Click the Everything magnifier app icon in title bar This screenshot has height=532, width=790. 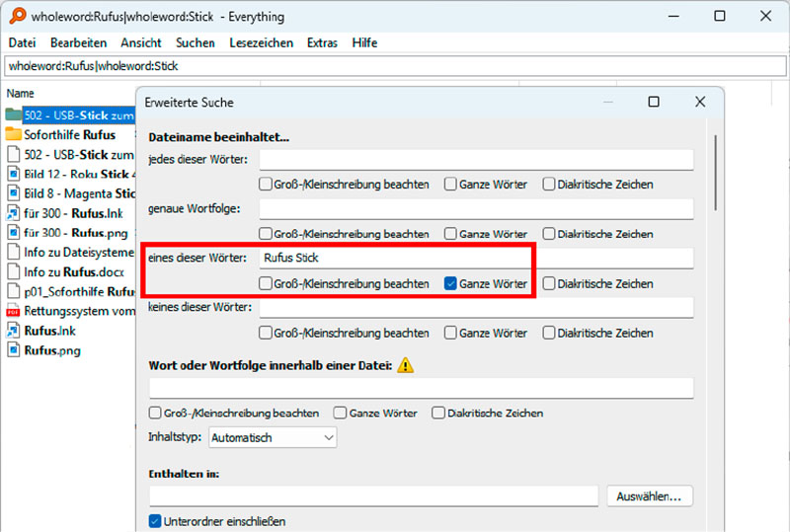18,16
